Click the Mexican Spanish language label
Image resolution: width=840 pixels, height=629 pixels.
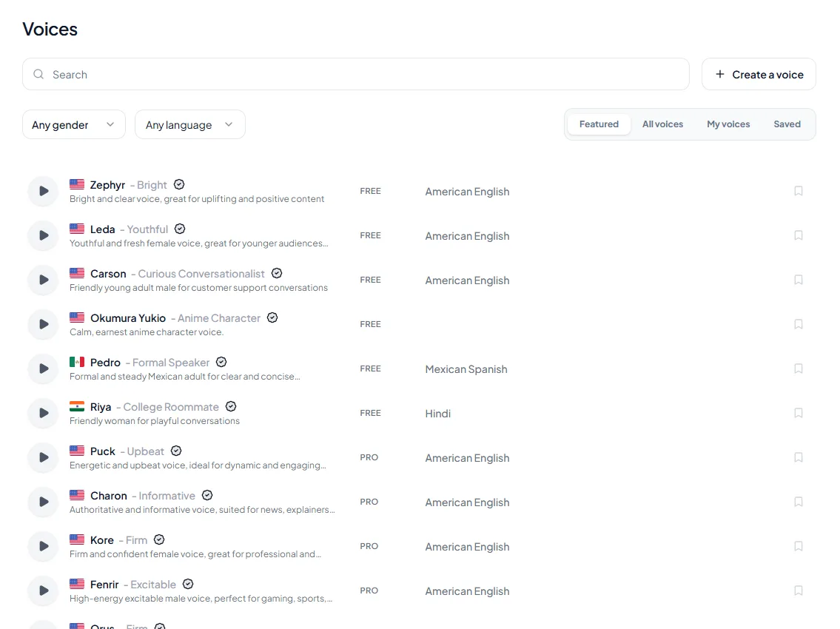click(466, 369)
